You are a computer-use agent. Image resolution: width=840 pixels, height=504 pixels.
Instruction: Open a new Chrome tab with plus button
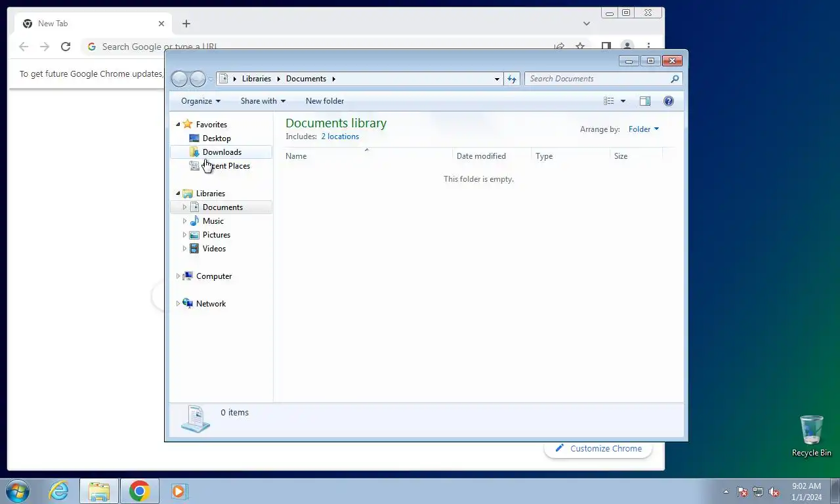click(186, 24)
